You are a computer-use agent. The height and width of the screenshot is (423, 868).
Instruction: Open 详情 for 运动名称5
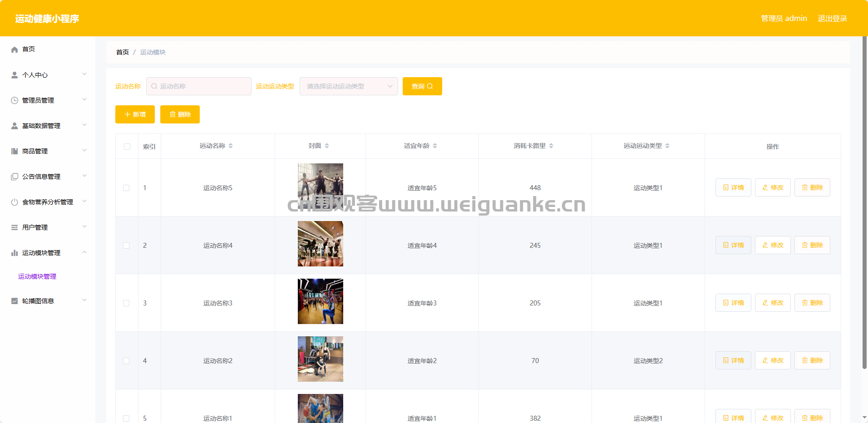(x=733, y=187)
